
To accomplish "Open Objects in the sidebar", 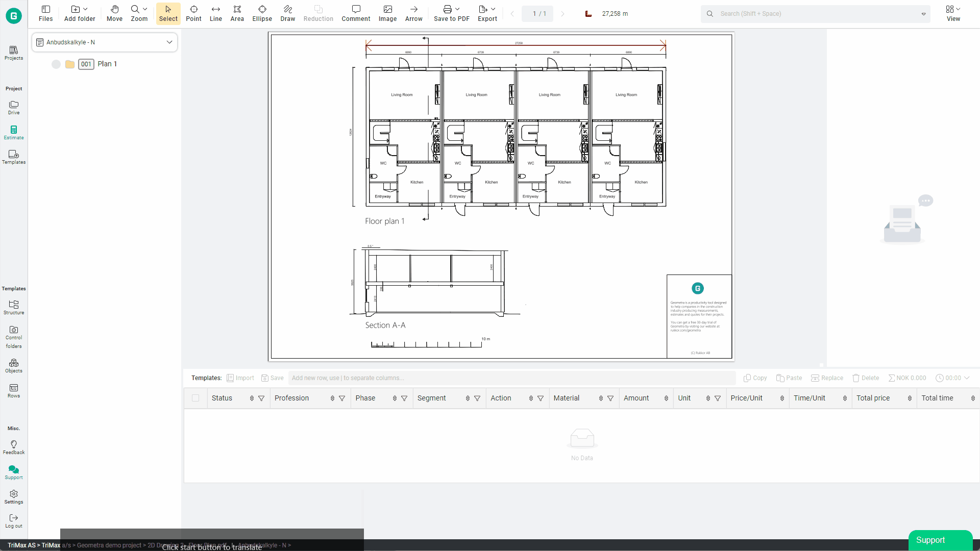I will tap(14, 366).
